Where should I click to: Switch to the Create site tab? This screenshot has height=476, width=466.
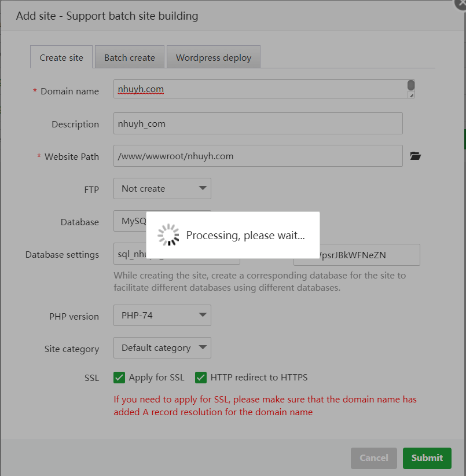click(61, 57)
